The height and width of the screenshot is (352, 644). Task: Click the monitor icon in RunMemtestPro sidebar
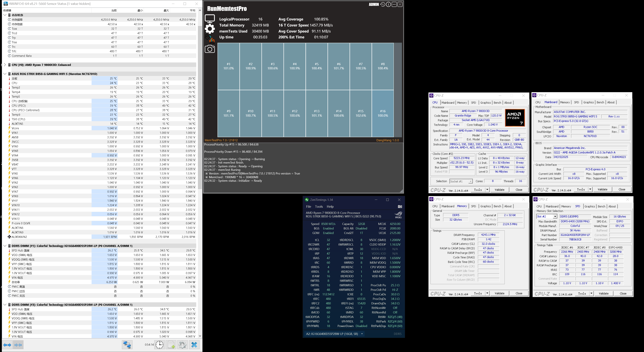(209, 19)
